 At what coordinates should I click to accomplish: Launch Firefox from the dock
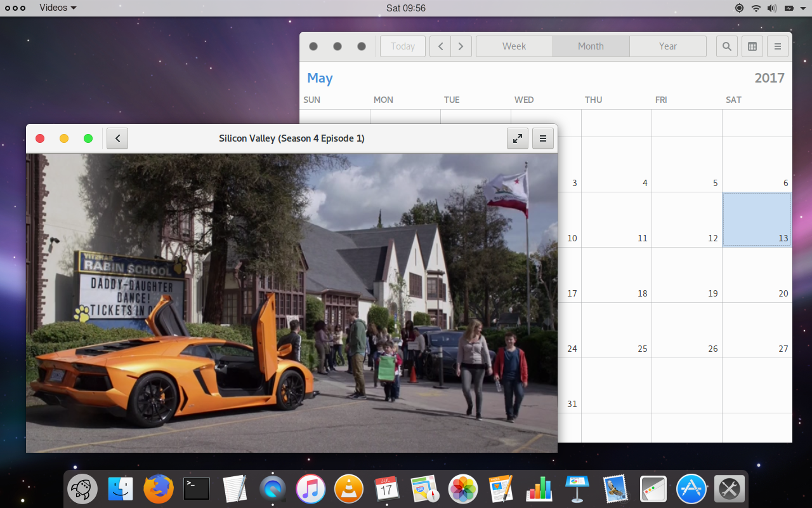coord(159,489)
